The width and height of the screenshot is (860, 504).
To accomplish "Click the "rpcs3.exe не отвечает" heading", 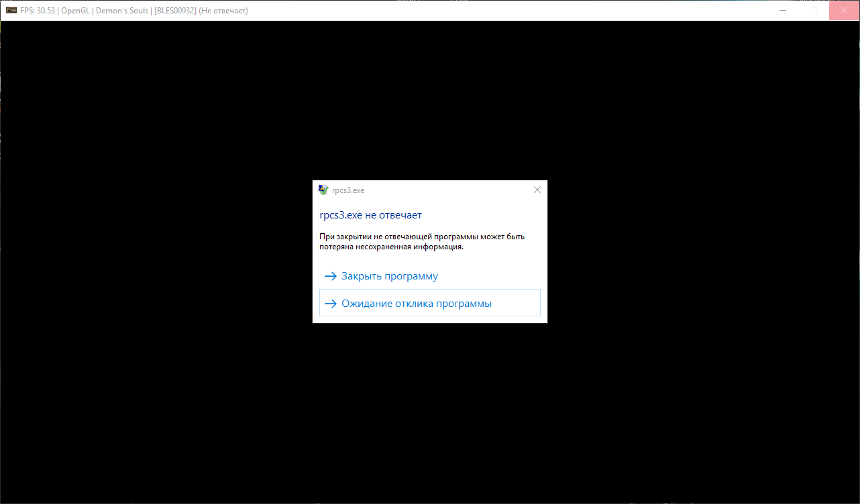I will [x=371, y=215].
